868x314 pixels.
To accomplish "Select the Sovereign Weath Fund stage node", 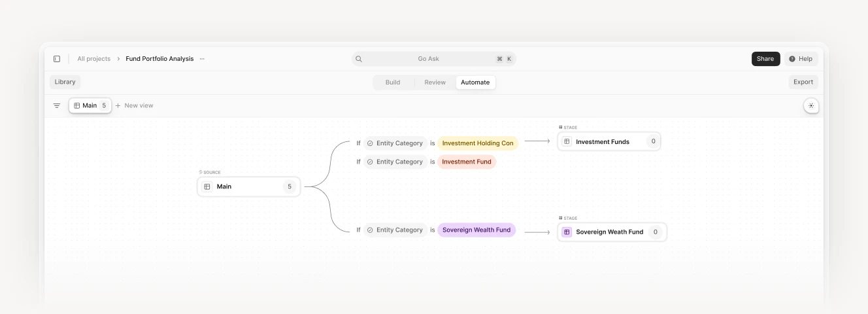I will click(612, 232).
